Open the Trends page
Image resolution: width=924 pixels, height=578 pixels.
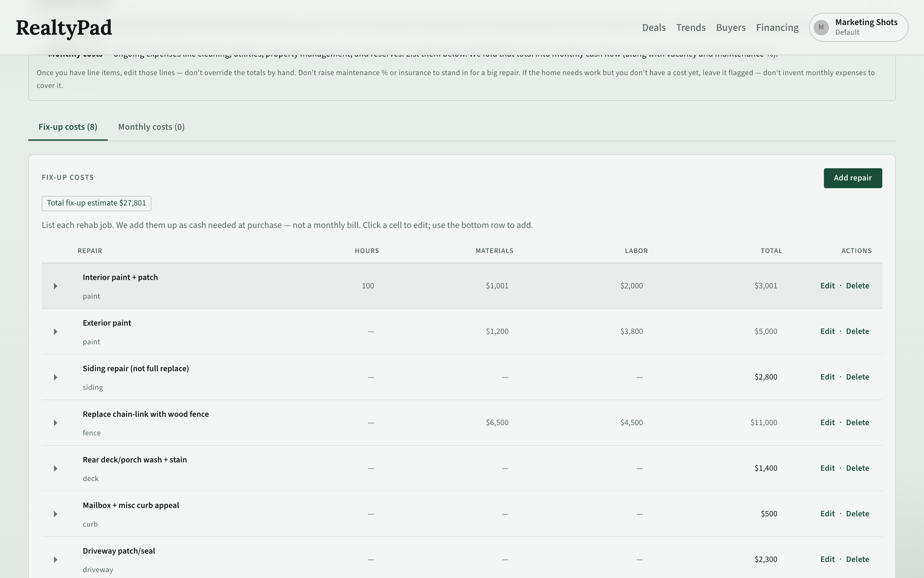pos(691,28)
